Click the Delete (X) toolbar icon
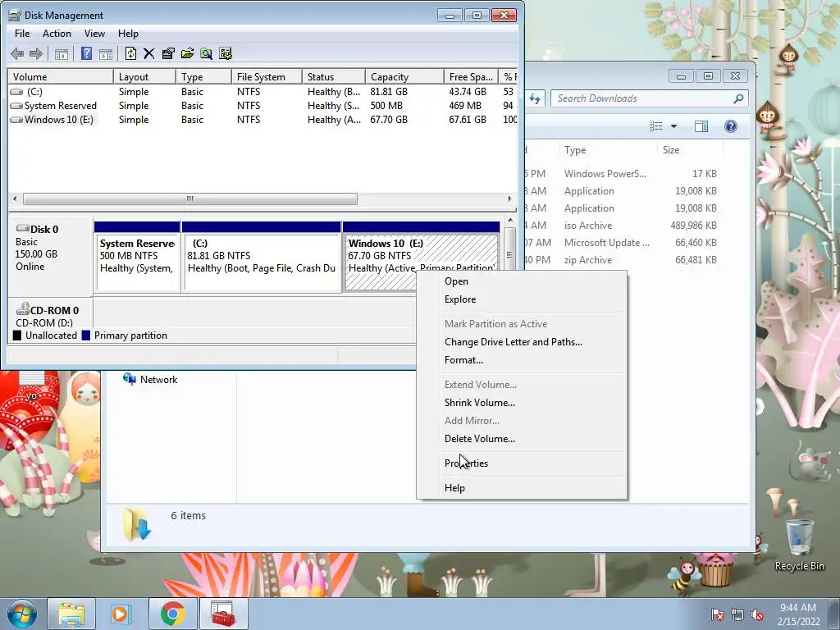The height and width of the screenshot is (630, 840). tap(149, 53)
